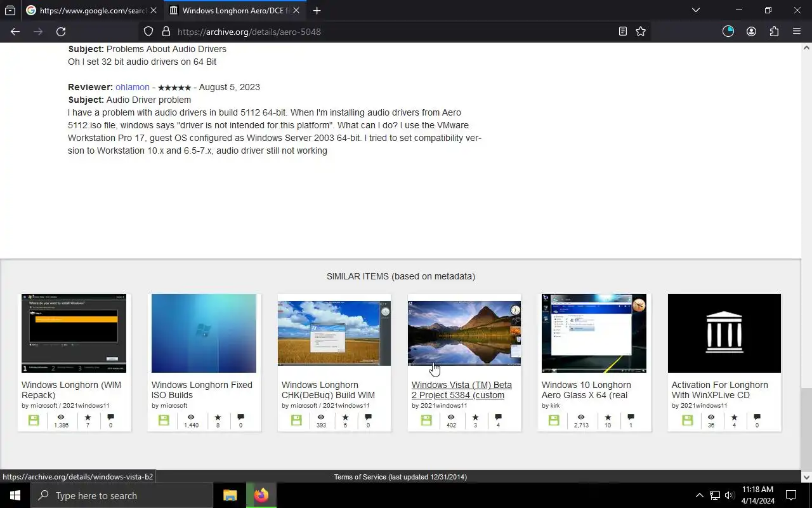Open Activation For Longhorn thumbnail

724,333
